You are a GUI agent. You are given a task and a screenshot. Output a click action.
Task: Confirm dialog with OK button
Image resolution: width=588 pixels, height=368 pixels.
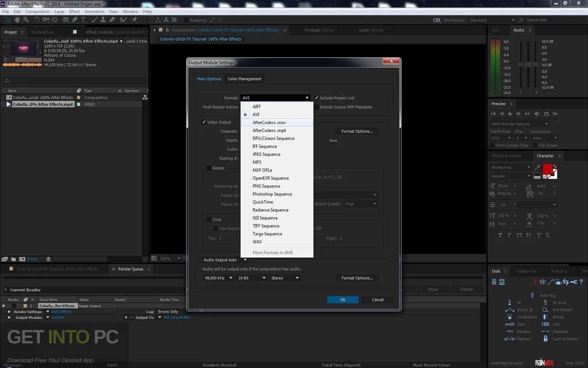(x=343, y=300)
